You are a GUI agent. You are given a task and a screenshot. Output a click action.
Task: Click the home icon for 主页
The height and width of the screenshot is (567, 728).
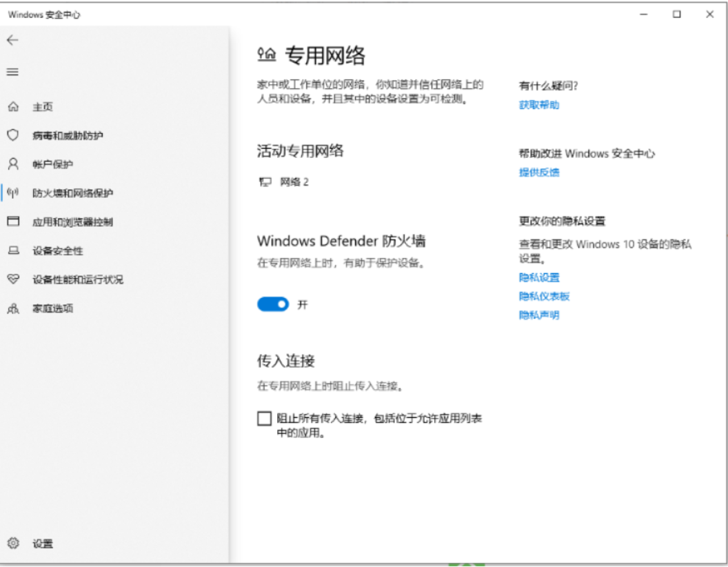point(12,107)
